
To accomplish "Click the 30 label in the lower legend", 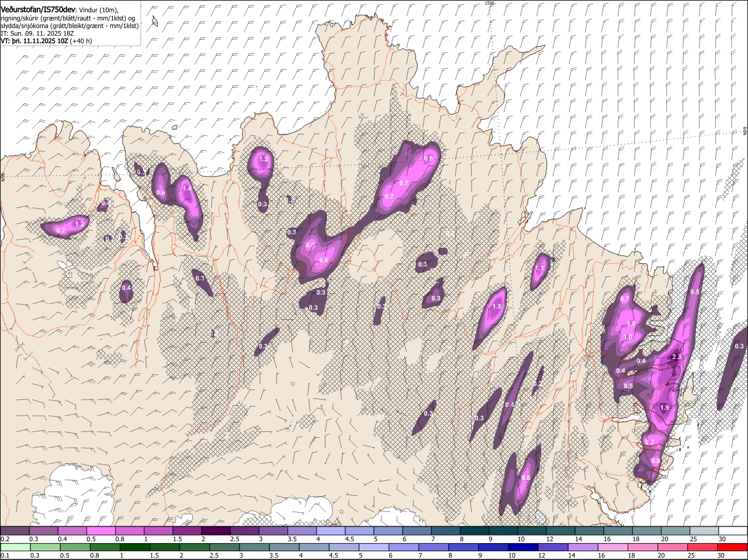I will 721,556.
